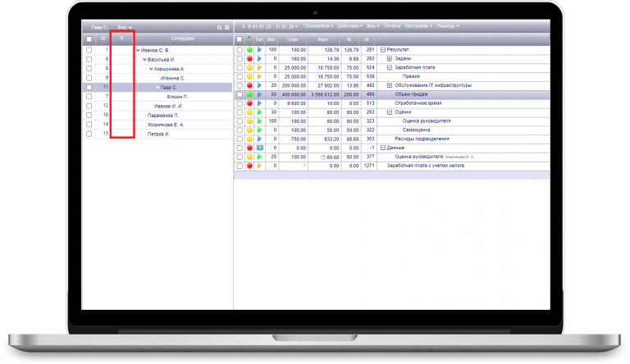Image resolution: width=630 pixels, height=364 pixels.
Task: Collapse the Васильев И. tree node
Action: 144,60
